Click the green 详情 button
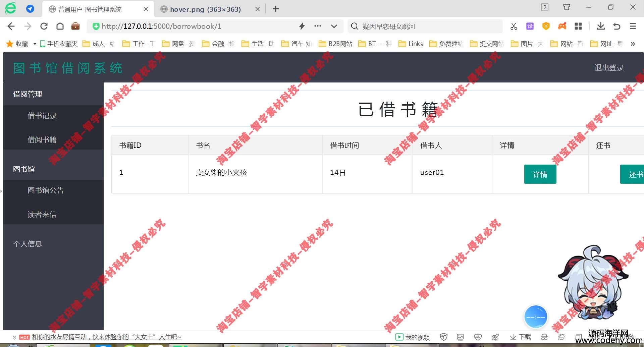Viewport: 644px width, 347px height. pyautogui.click(x=540, y=174)
